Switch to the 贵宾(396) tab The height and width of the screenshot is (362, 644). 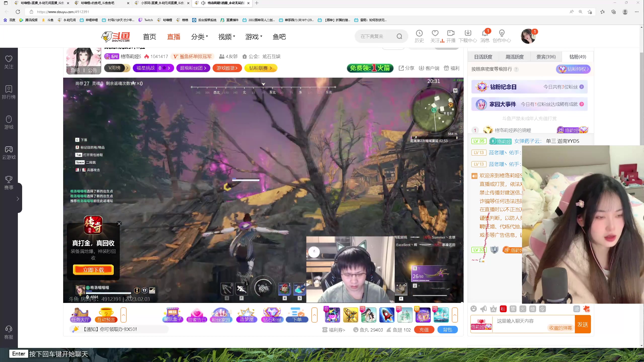pyautogui.click(x=546, y=57)
